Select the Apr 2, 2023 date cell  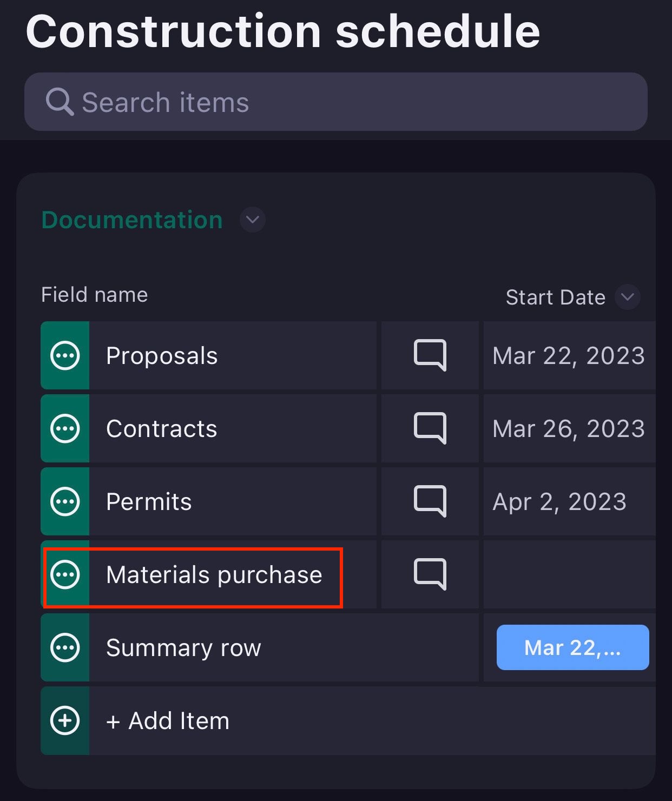pos(569,501)
